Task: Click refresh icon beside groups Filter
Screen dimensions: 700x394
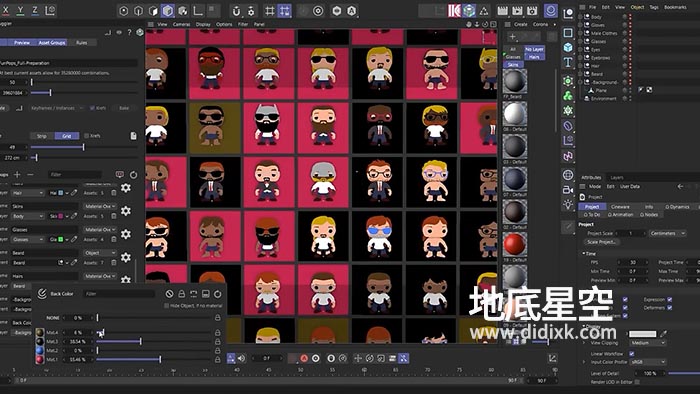Action: (x=133, y=174)
